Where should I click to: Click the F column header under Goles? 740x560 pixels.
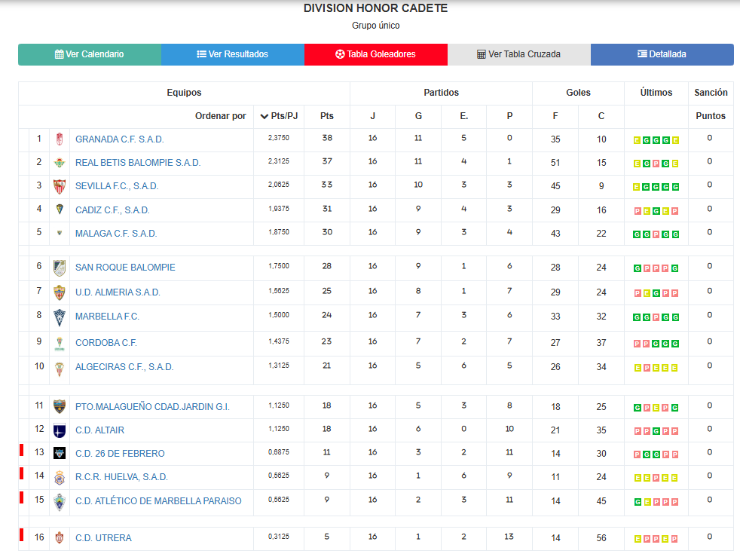(x=555, y=116)
